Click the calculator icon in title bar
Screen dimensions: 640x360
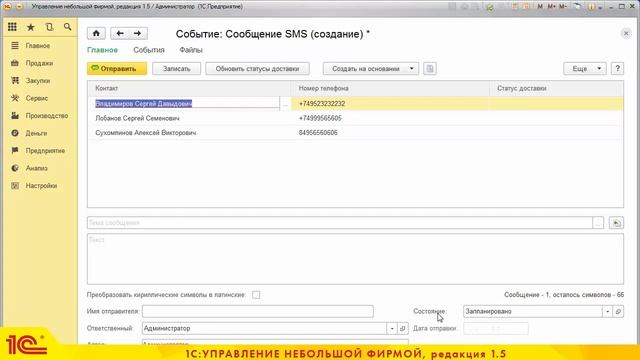(515, 7)
